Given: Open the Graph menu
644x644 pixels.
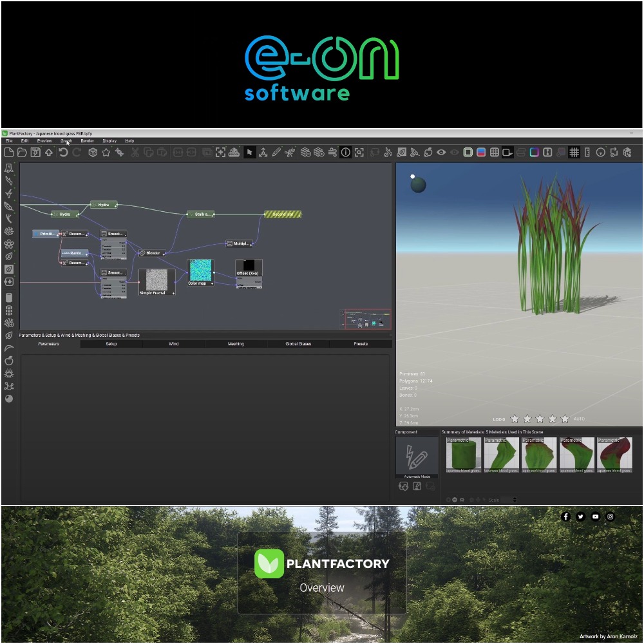Looking at the screenshot, I should tap(66, 141).
